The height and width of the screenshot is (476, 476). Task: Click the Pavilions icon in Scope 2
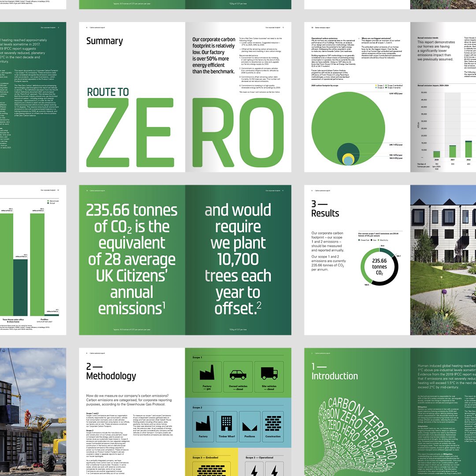(249, 426)
